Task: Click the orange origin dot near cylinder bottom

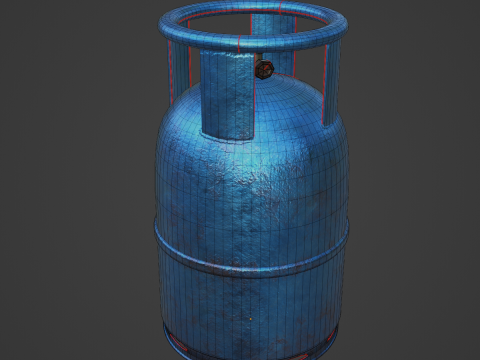Action: pyautogui.click(x=250, y=319)
